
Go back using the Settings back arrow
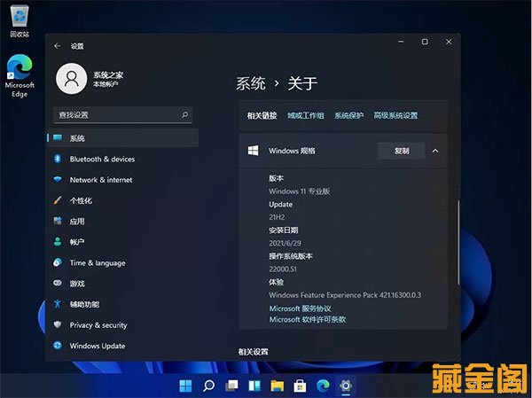pyautogui.click(x=58, y=46)
